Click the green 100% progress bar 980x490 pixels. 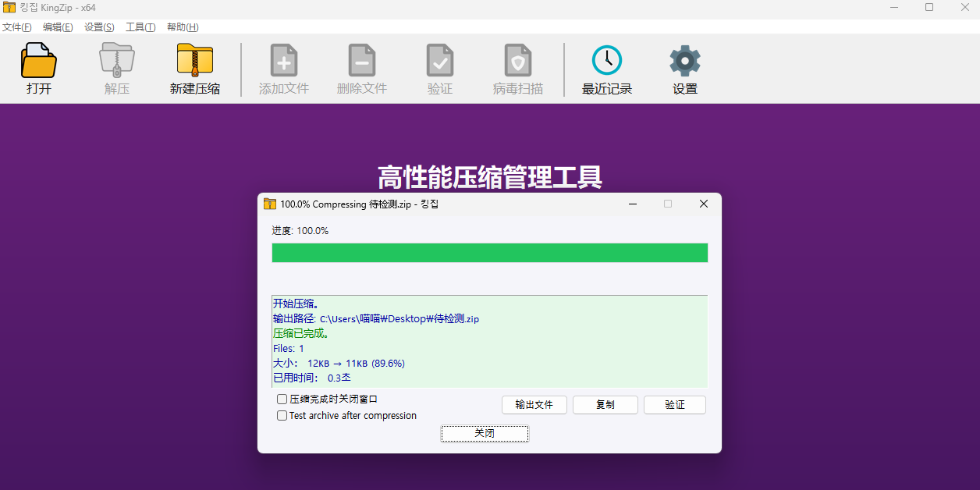click(489, 253)
